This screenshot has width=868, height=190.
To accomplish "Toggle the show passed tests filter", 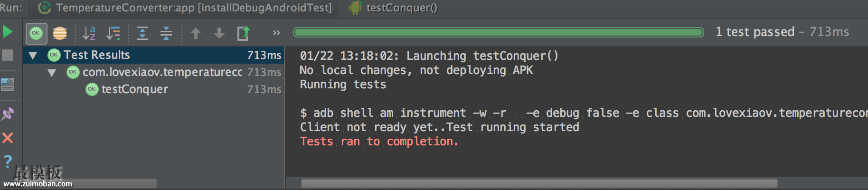I will click(36, 33).
